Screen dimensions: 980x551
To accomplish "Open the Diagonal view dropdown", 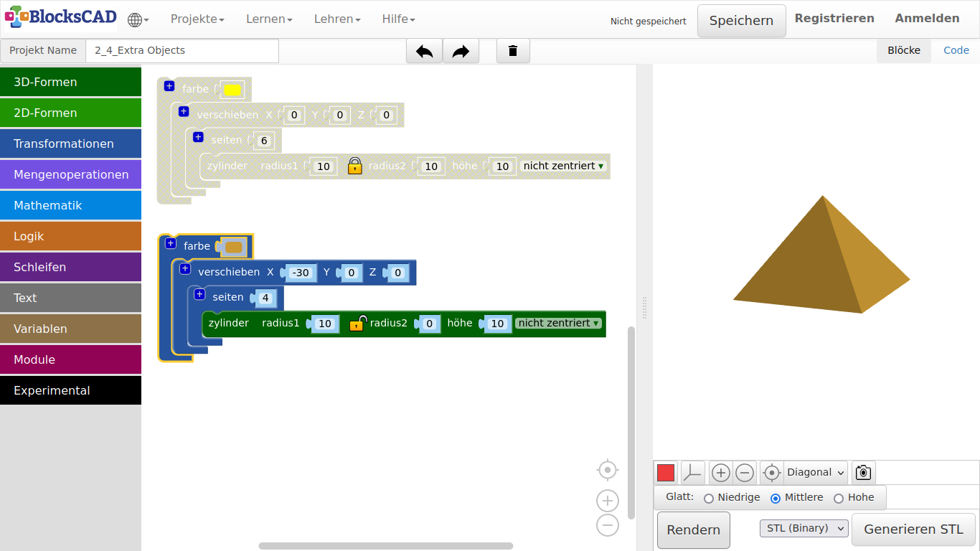I will tap(816, 473).
